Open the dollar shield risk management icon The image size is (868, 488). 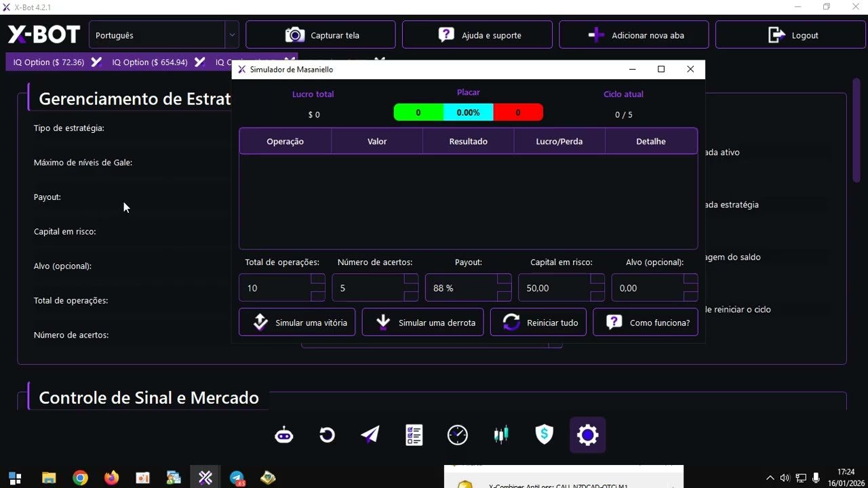[x=544, y=434]
